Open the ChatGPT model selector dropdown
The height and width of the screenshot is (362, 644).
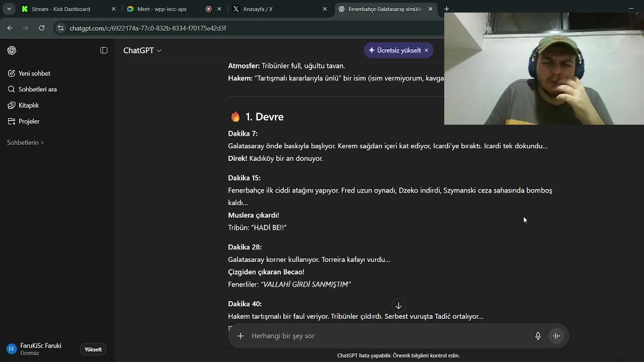pos(142,50)
